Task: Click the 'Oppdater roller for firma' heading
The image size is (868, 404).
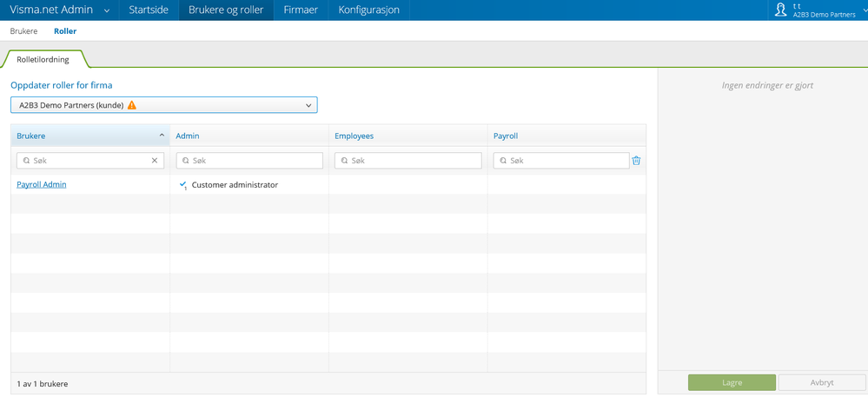Action: [62, 85]
